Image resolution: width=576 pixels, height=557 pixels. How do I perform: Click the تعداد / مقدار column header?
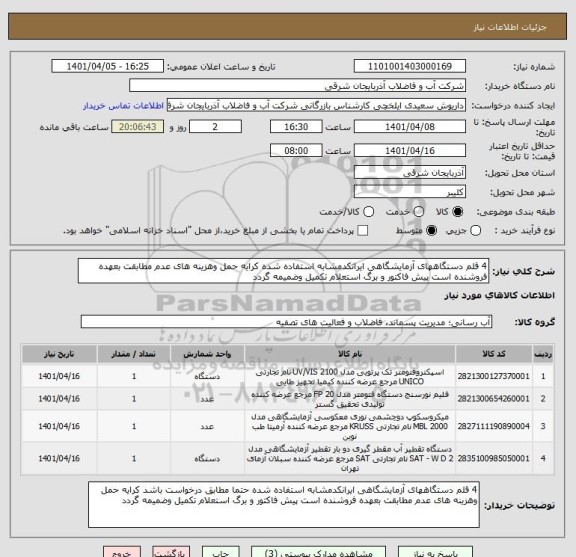click(134, 354)
